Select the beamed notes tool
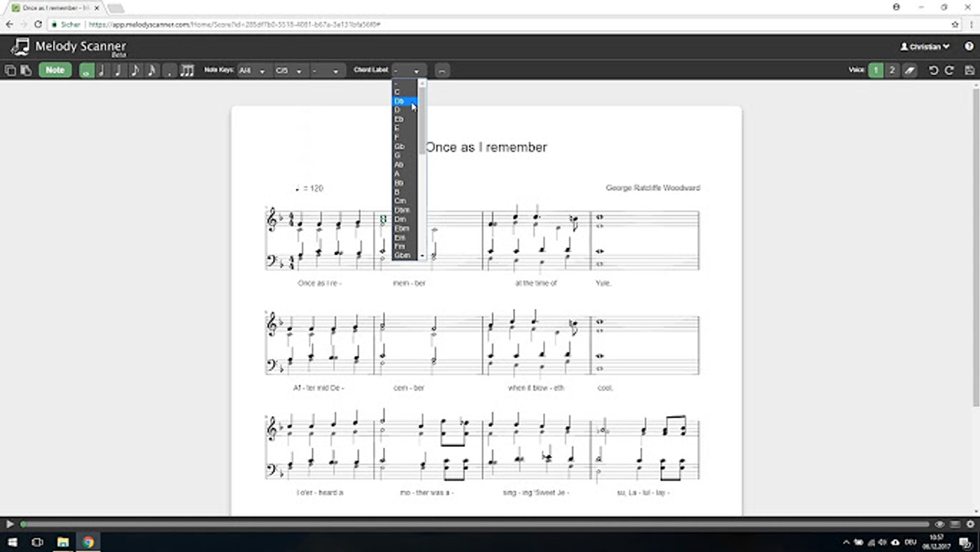Viewport: 980px width, 552px height. 187,70
